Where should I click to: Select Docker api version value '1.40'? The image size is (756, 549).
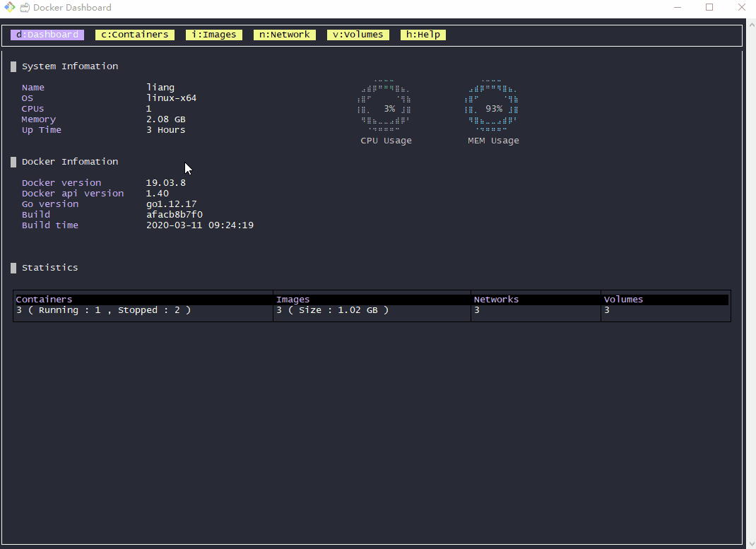coord(158,194)
